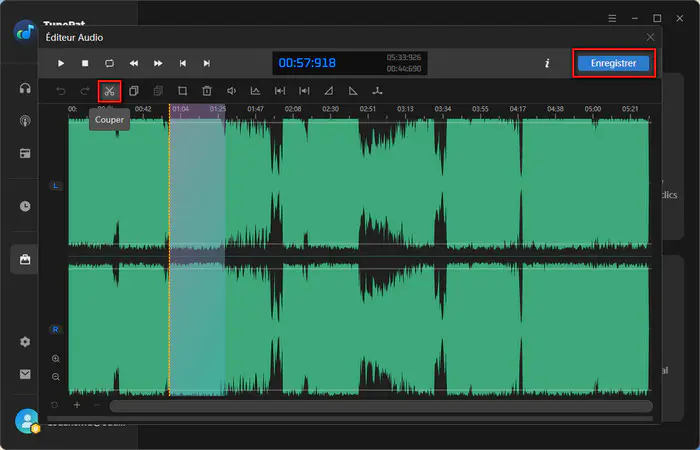Click the TunePat app logo

pos(25,31)
